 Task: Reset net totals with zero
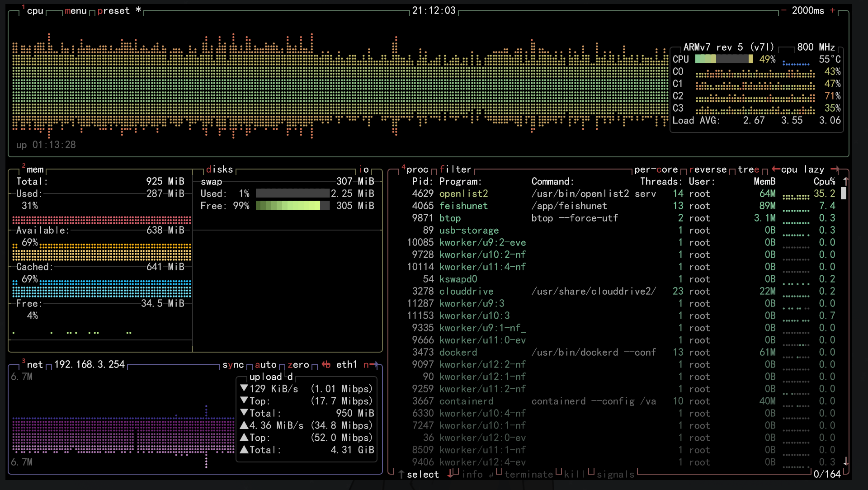pyautogui.click(x=298, y=365)
